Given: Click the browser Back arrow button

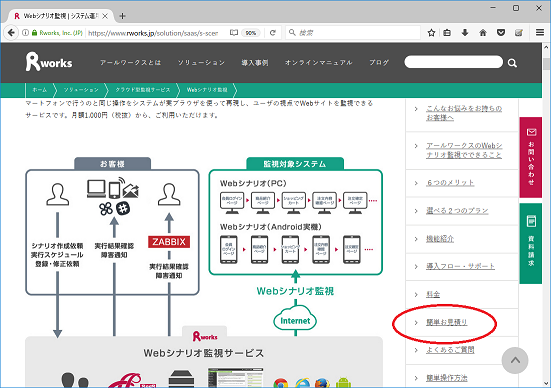Looking at the screenshot, I should point(11,33).
